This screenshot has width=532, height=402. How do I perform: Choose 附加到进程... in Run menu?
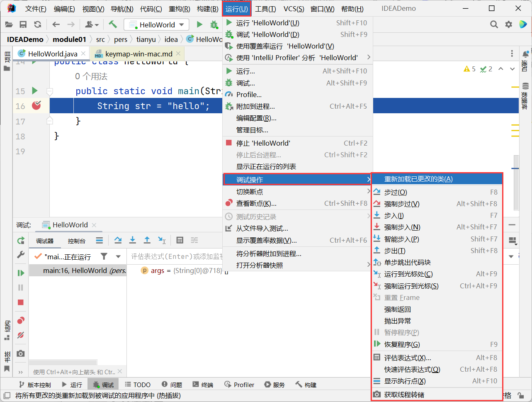coord(298,106)
